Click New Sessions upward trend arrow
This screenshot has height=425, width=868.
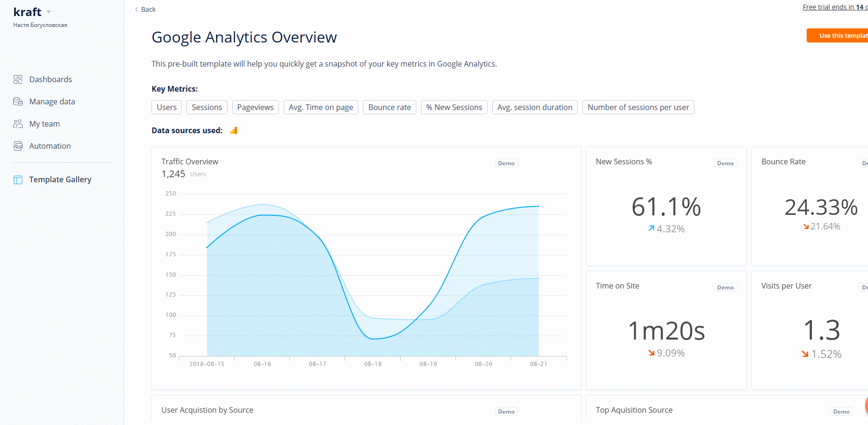(x=651, y=229)
